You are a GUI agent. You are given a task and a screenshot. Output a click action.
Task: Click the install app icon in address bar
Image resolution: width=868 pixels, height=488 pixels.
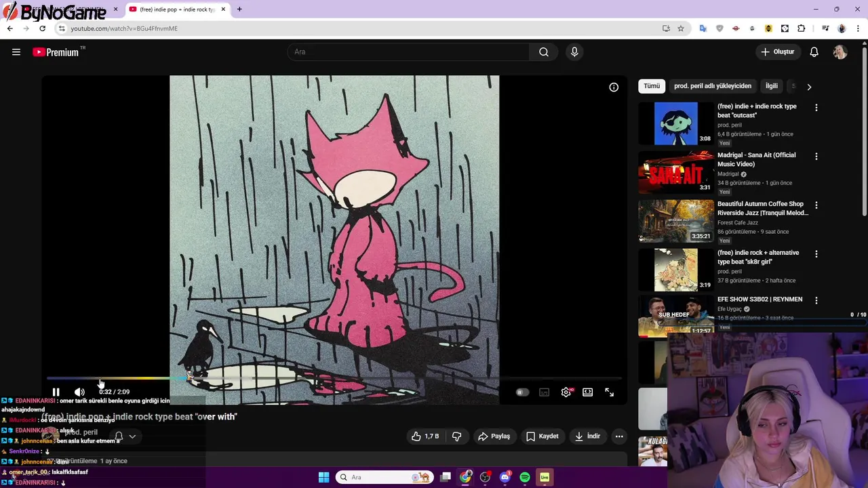(x=666, y=28)
